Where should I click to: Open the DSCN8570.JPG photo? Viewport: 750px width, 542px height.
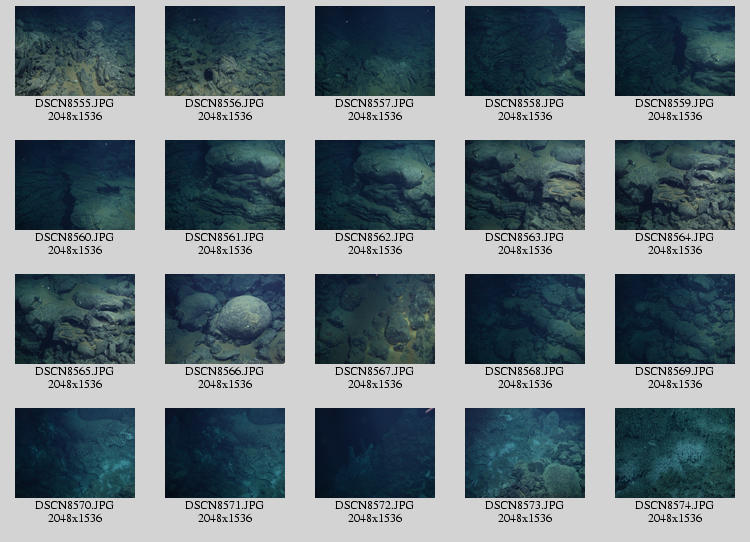[75, 453]
